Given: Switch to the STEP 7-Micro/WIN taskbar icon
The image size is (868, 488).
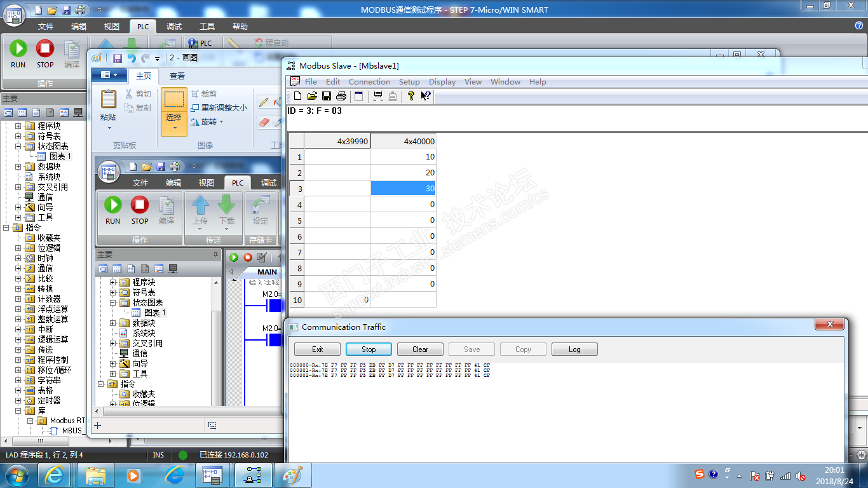Looking at the screenshot, I should tap(213, 475).
